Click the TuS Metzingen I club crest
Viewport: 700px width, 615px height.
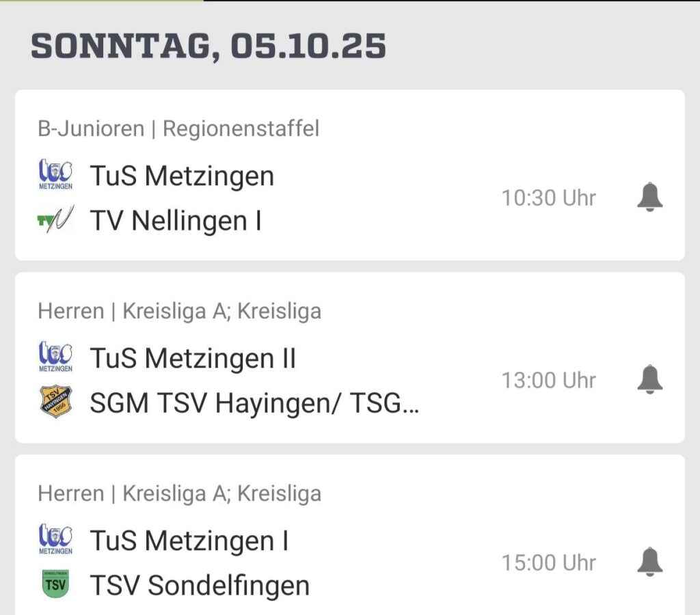click(x=55, y=540)
